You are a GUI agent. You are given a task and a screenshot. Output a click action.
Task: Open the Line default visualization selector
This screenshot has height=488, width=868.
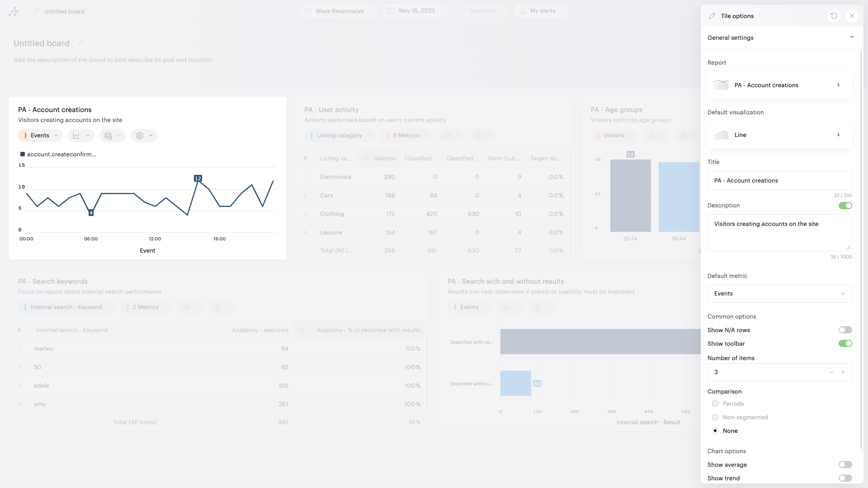[x=779, y=135]
